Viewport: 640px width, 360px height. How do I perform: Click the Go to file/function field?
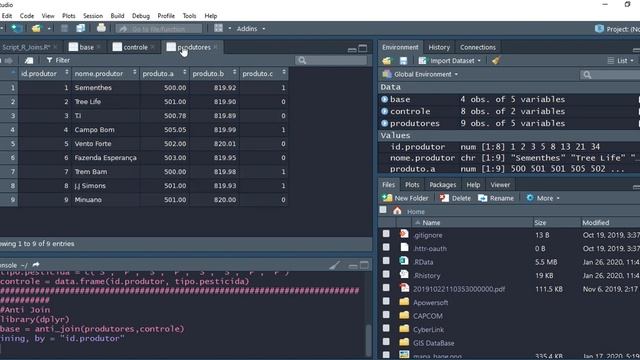click(158, 29)
